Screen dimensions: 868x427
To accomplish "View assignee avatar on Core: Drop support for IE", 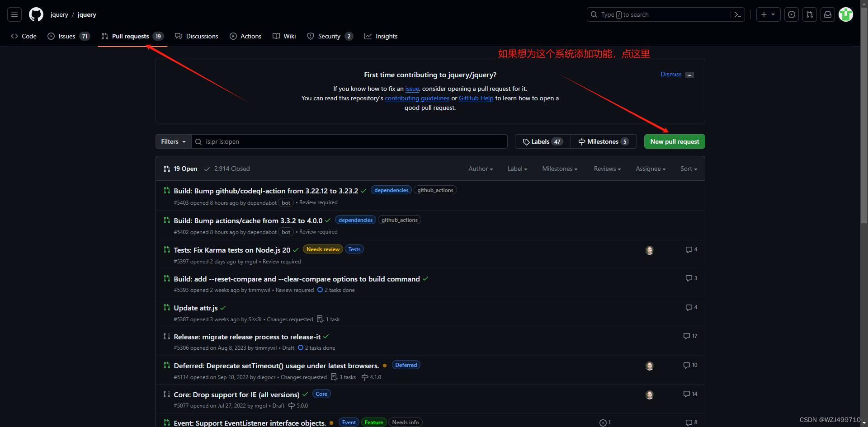I will click(650, 395).
